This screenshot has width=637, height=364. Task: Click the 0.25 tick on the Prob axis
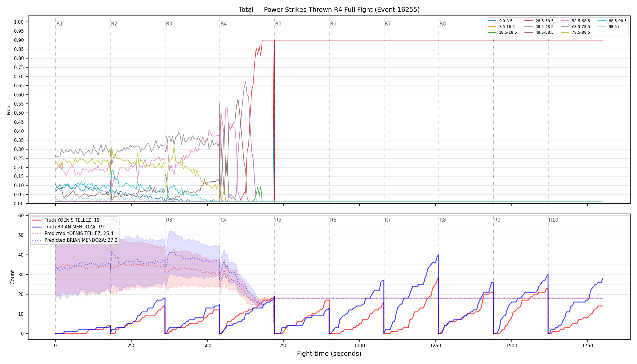(x=19, y=158)
